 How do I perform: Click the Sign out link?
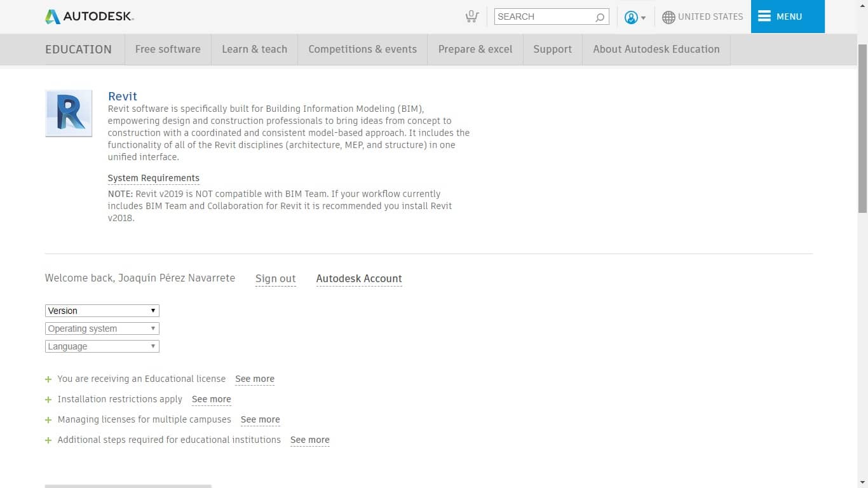point(276,279)
